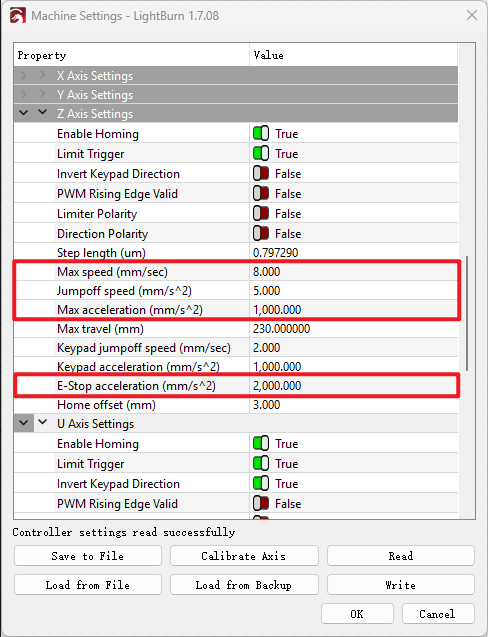
Task: Click the LightBurn app icon in title bar
Action: pos(17,16)
